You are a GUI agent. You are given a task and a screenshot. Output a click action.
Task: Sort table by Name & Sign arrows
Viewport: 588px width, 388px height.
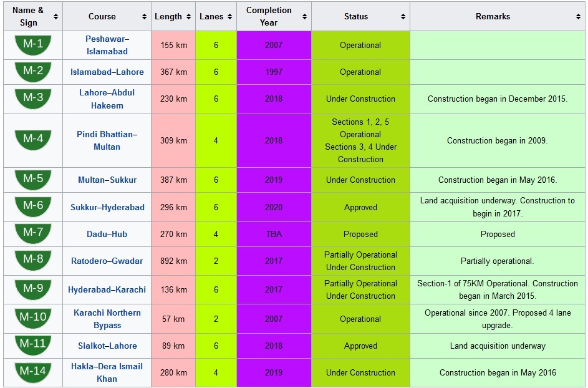click(x=56, y=16)
